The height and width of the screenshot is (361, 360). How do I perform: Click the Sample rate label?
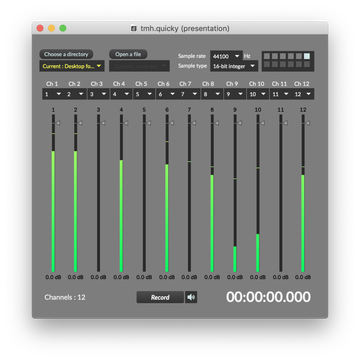pos(192,56)
